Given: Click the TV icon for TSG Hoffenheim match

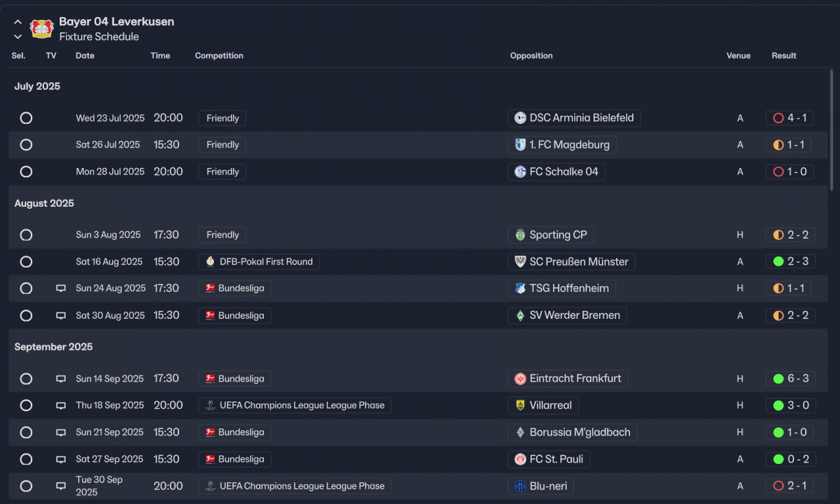Looking at the screenshot, I should pos(61,288).
